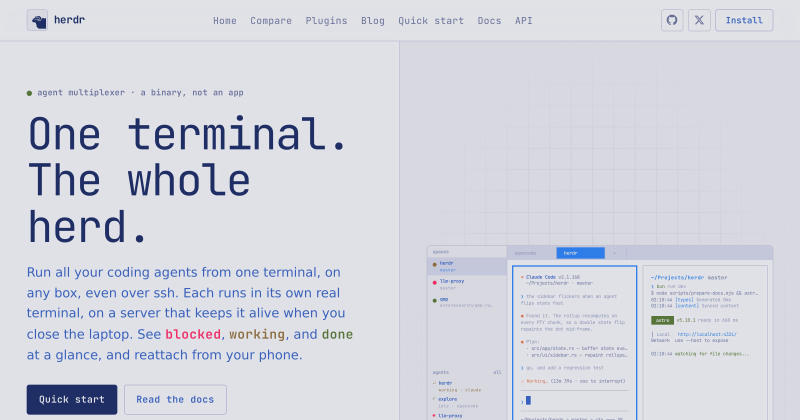The width and height of the screenshot is (800, 420).
Task: Click the dark Quick start hero button
Action: [72, 400]
